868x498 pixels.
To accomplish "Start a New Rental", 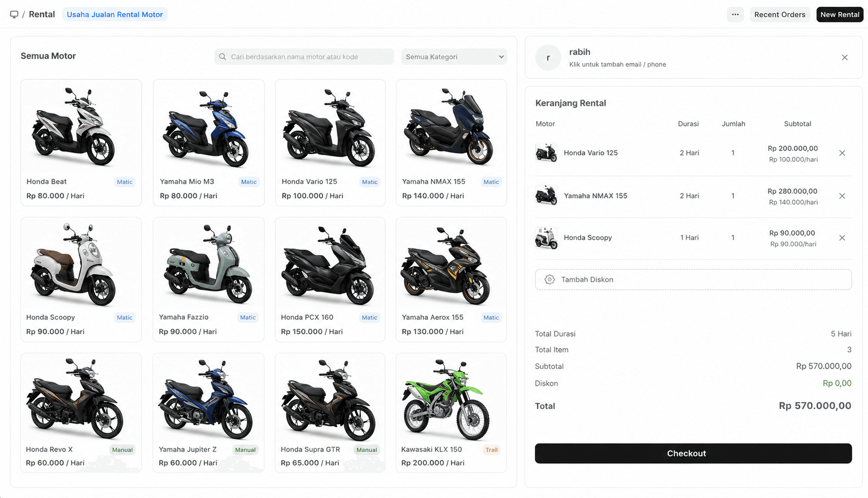I will 840,15.
